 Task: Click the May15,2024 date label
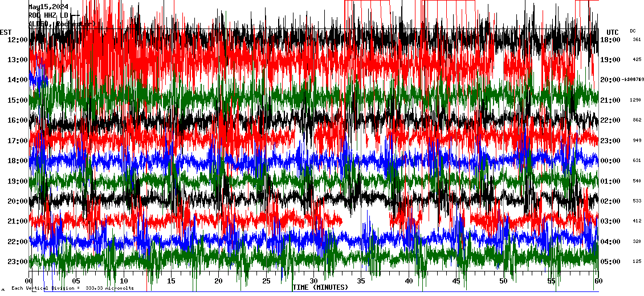pyautogui.click(x=48, y=7)
